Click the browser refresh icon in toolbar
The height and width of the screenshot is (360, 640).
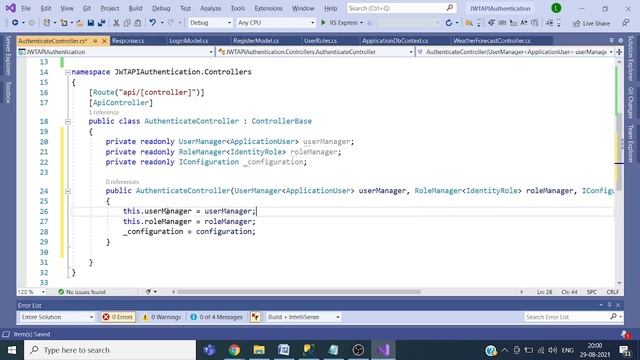tap(449, 23)
